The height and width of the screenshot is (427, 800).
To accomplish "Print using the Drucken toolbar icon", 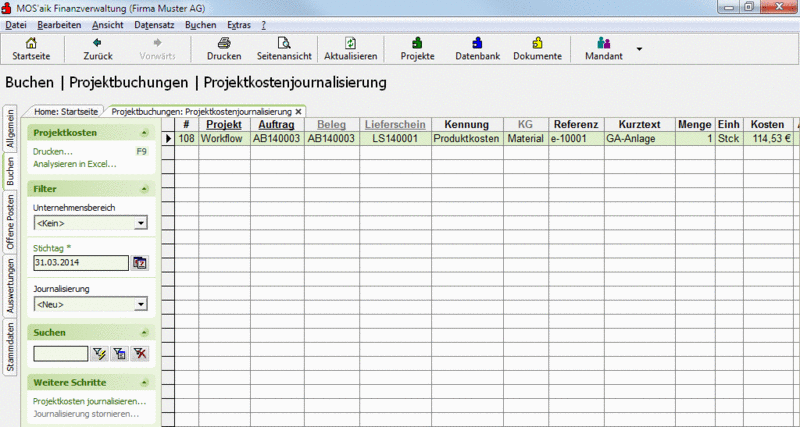I will pos(224,43).
